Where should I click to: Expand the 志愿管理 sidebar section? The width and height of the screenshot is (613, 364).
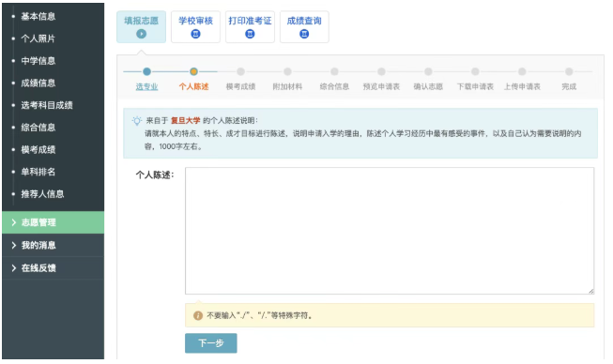click(54, 222)
